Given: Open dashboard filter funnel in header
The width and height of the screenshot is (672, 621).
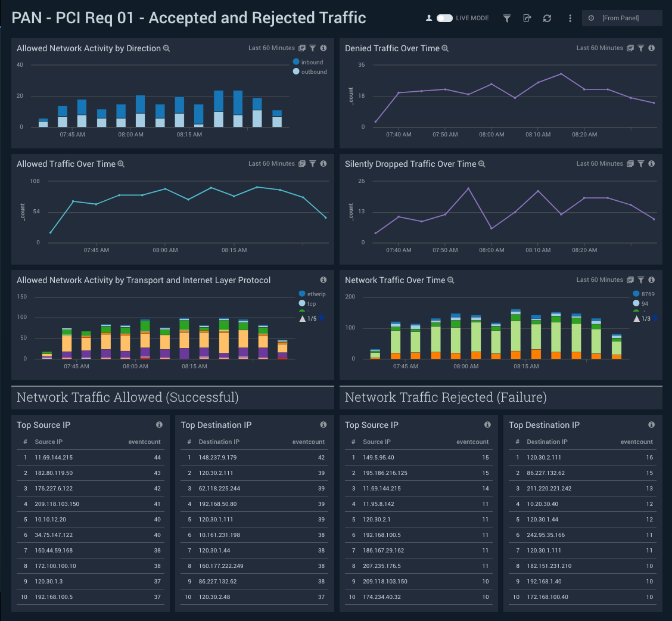Looking at the screenshot, I should [x=507, y=18].
